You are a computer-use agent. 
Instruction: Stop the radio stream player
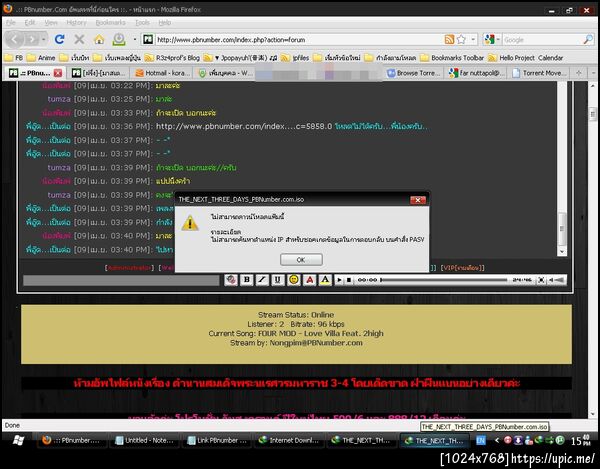349,280
